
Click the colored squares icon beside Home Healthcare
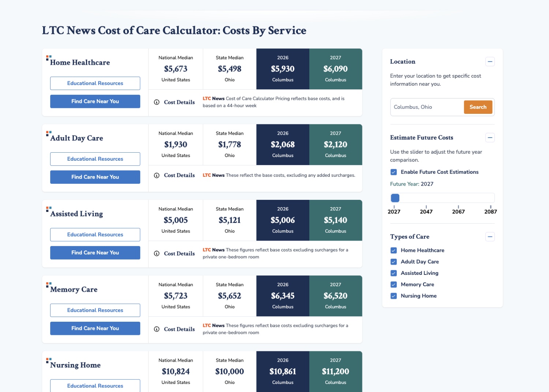(x=48, y=58)
